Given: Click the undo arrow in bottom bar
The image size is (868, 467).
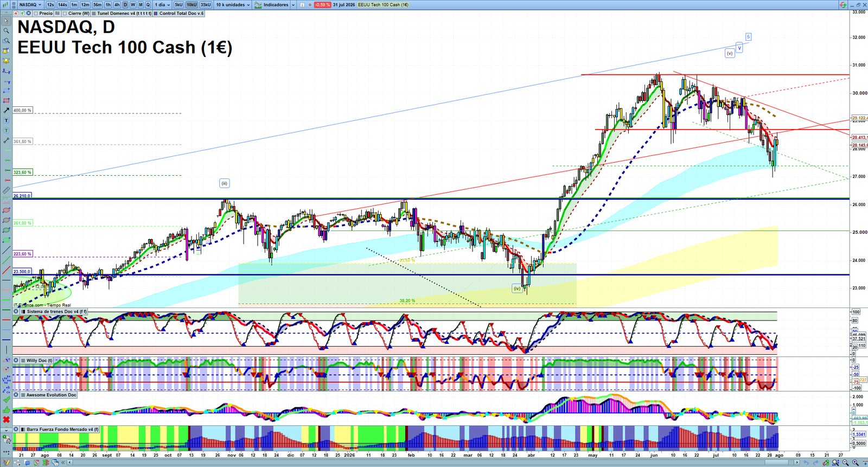Looking at the screenshot, I should 807,463.
